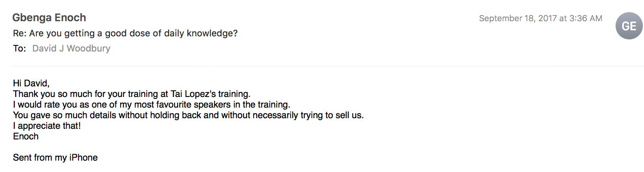
Task: Select the sender name Gbenga Enoch
Action: pos(49,18)
